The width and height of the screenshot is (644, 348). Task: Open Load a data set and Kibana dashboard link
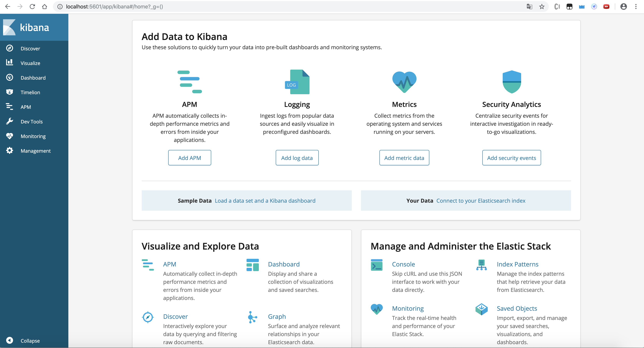(265, 201)
